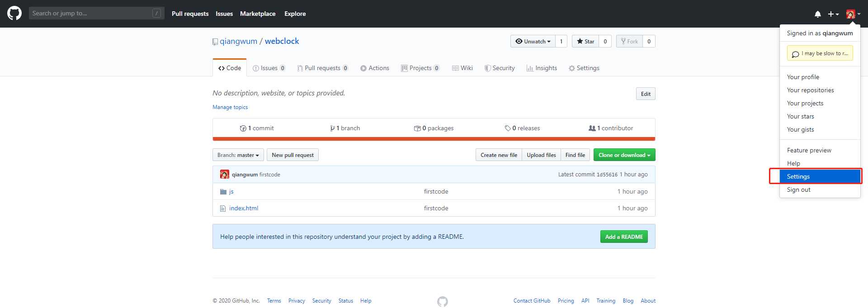Screen dimensions: 868x308
Task: Open the footer Status link
Action: (x=345, y=301)
